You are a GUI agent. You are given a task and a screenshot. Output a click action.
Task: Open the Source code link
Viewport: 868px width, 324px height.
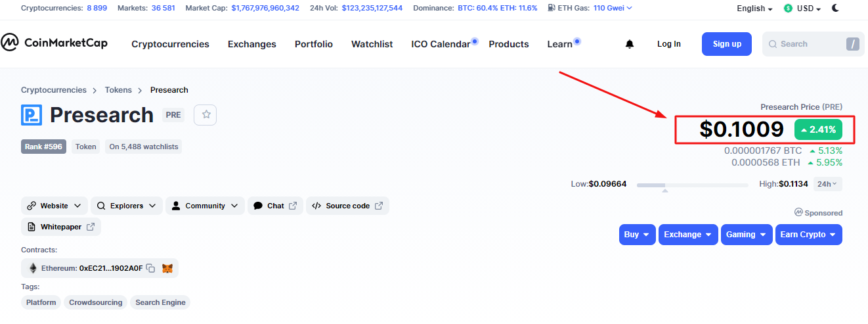pyautogui.click(x=347, y=206)
